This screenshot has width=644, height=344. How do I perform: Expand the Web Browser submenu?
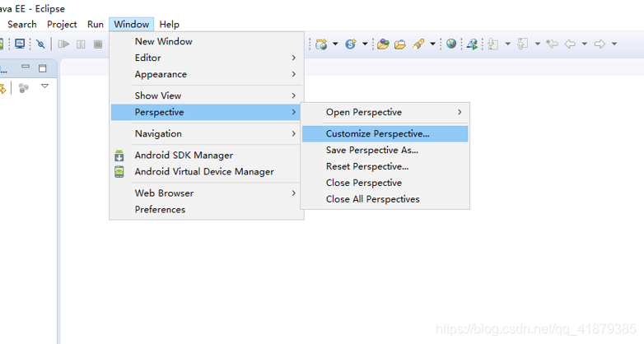click(x=207, y=193)
